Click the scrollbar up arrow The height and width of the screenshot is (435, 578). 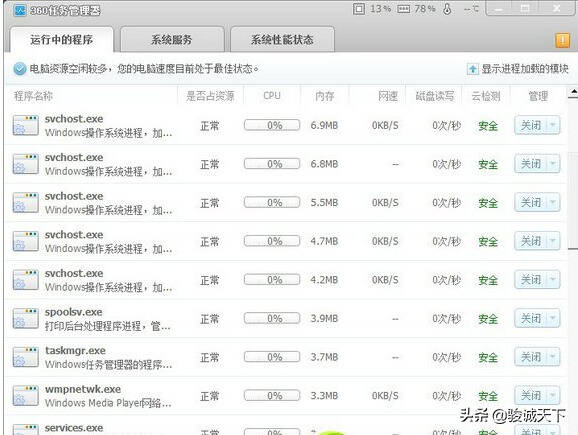pyautogui.click(x=573, y=92)
